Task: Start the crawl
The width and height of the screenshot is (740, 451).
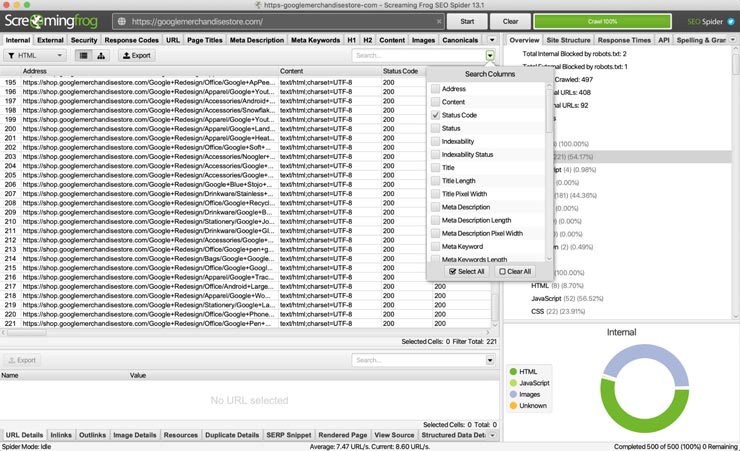Action: click(x=467, y=21)
